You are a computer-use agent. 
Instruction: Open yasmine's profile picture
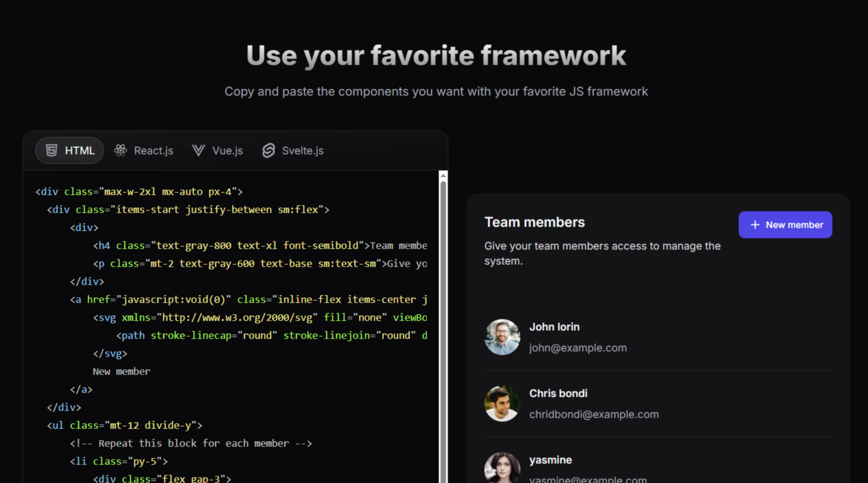pos(502,468)
